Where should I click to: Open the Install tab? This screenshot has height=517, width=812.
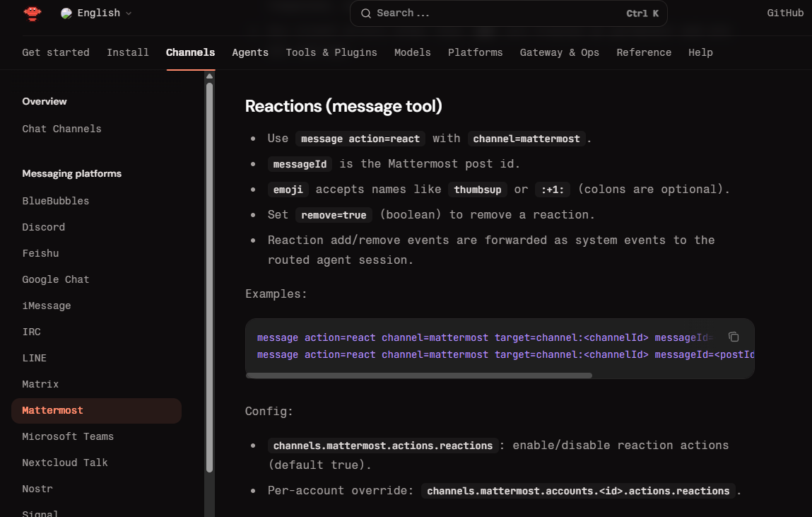coord(128,52)
